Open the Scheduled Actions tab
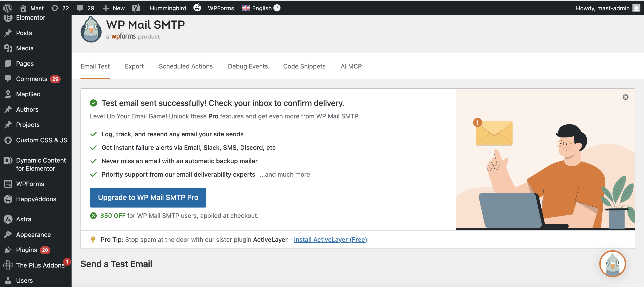This screenshot has width=644, height=287. coord(186,66)
